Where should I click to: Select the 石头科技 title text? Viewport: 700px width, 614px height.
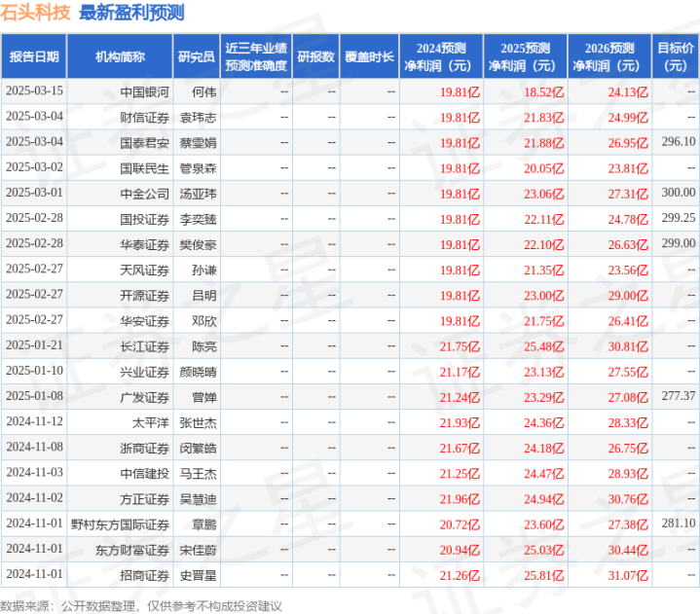click(x=35, y=13)
